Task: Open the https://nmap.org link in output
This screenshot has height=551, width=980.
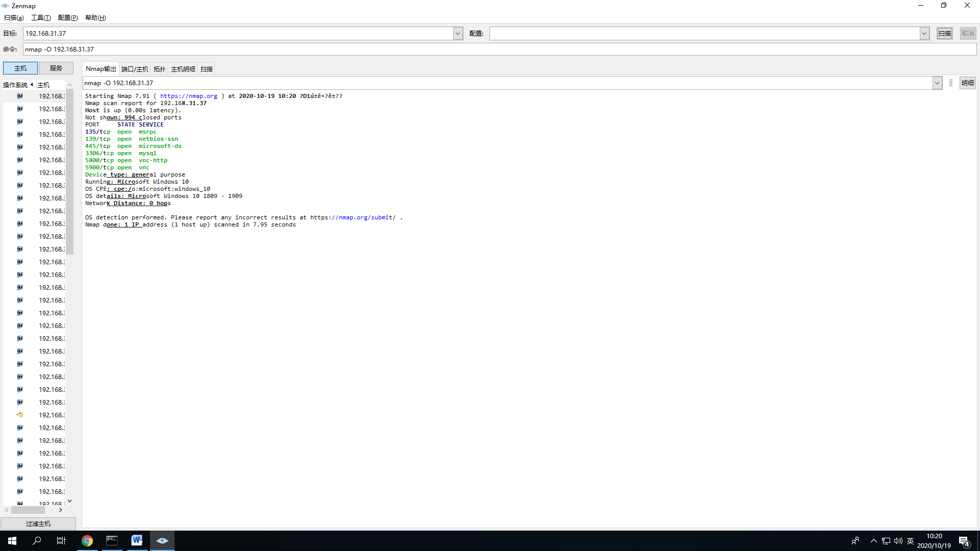Action: 188,96
